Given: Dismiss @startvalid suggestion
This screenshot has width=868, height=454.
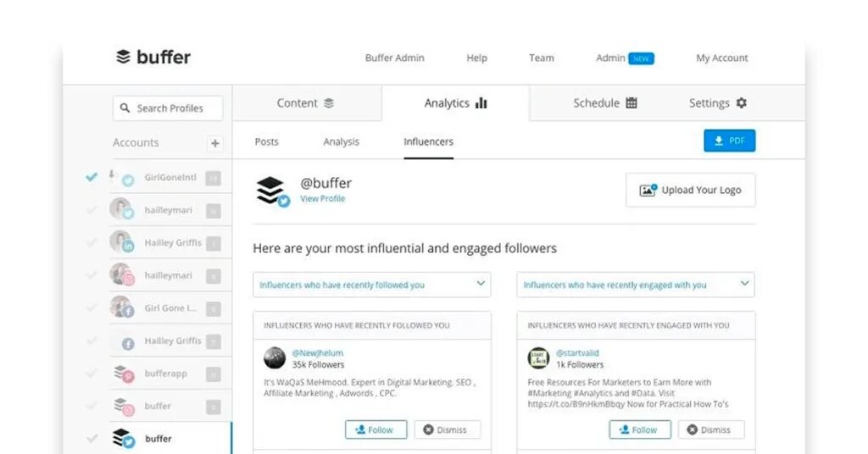Looking at the screenshot, I should tap(711, 429).
